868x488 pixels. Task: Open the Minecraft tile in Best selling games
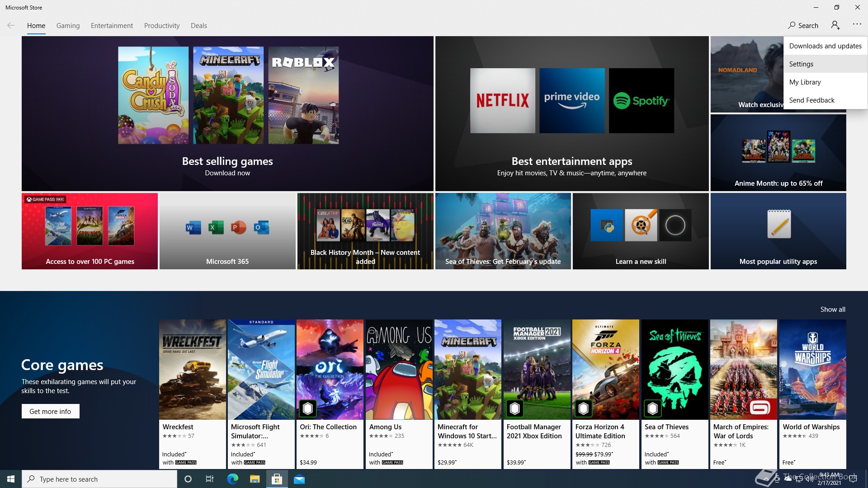point(228,95)
